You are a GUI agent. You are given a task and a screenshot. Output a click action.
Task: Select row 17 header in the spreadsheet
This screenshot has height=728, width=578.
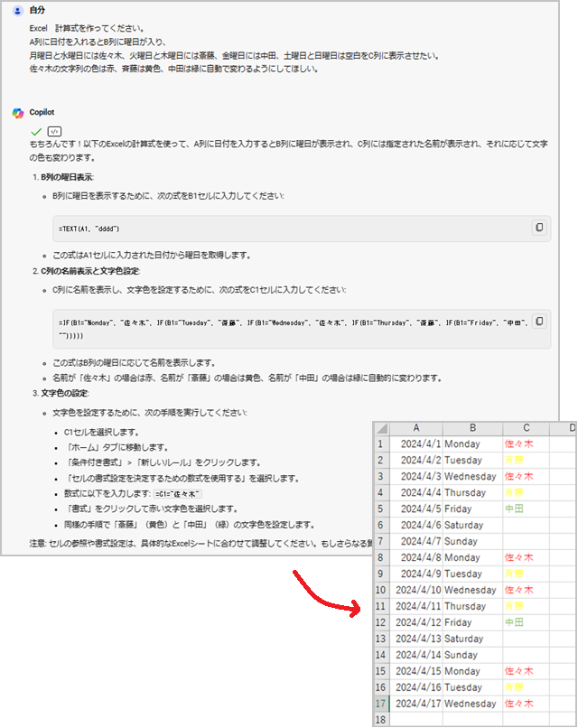click(x=381, y=704)
